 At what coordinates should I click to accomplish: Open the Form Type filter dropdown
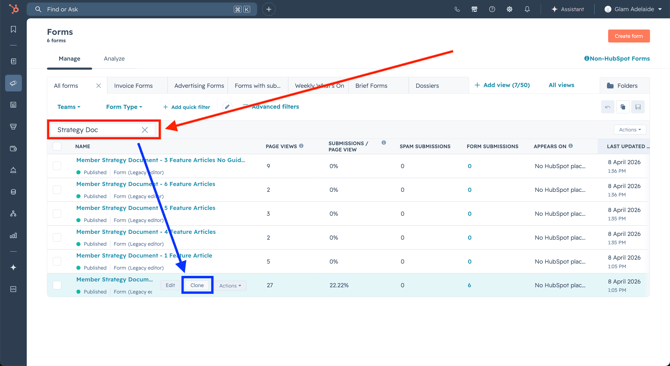pyautogui.click(x=124, y=107)
